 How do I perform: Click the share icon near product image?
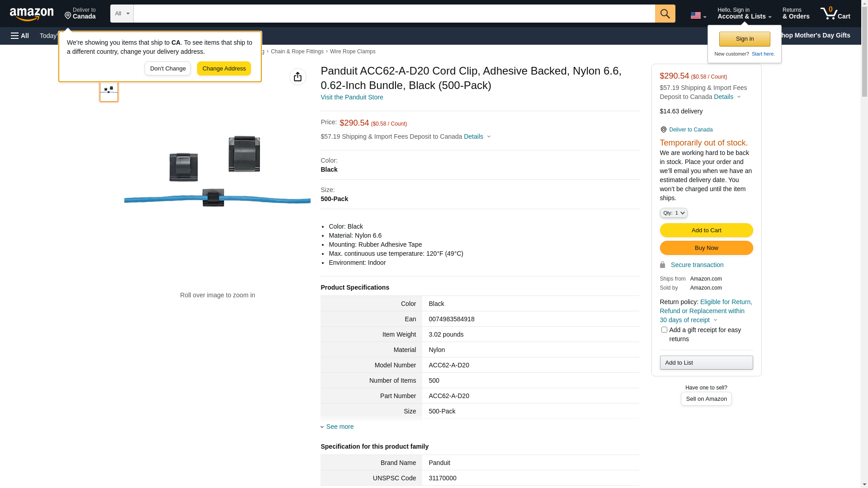tap(297, 77)
